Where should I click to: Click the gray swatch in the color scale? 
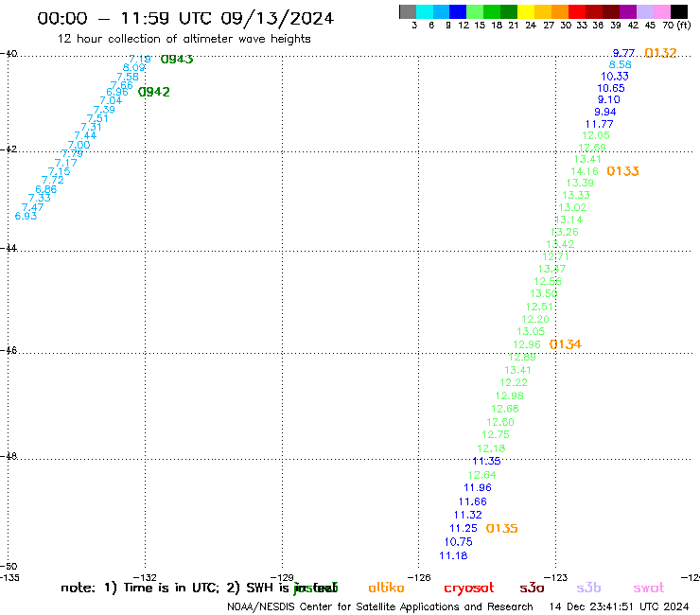(x=408, y=11)
